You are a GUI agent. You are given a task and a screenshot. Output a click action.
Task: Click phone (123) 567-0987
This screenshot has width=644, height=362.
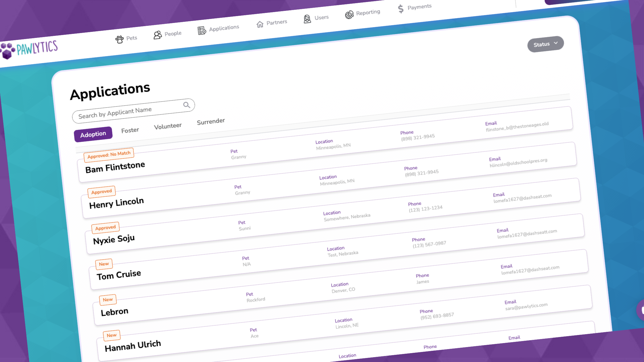(429, 244)
